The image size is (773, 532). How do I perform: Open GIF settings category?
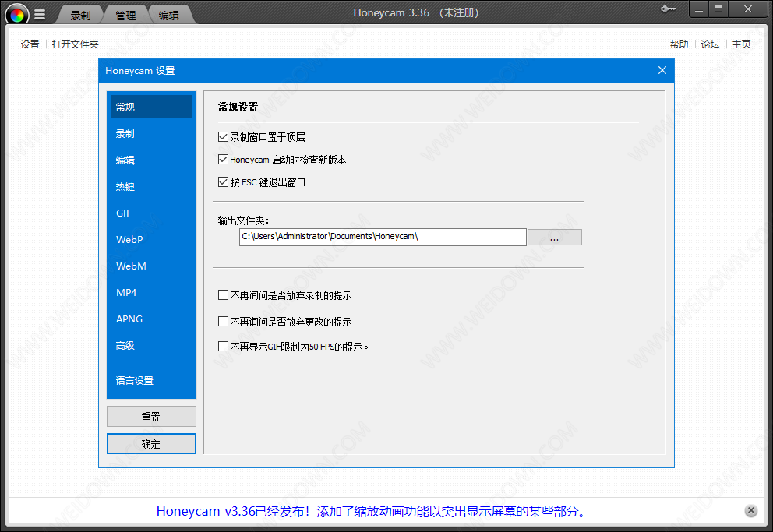[151, 213]
